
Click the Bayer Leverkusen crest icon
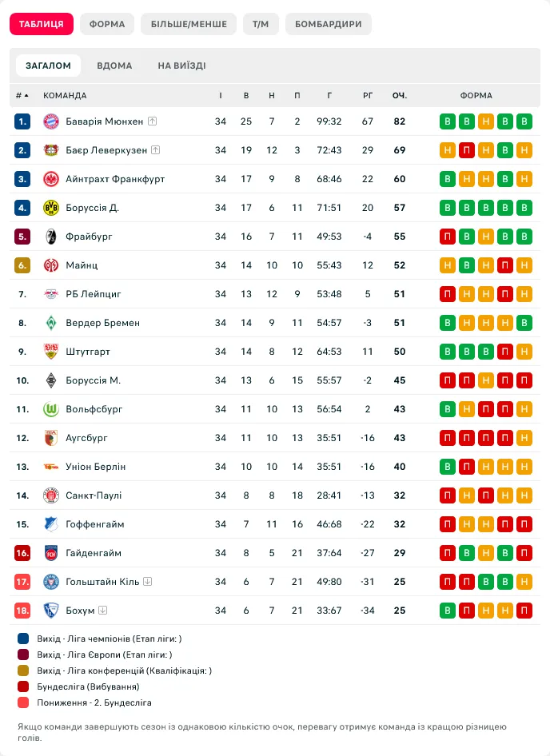[50, 150]
